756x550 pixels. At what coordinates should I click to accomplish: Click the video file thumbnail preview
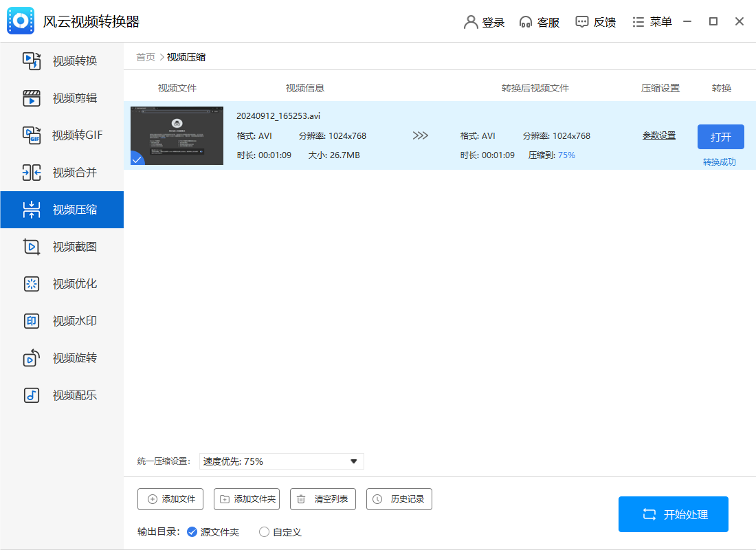click(177, 135)
